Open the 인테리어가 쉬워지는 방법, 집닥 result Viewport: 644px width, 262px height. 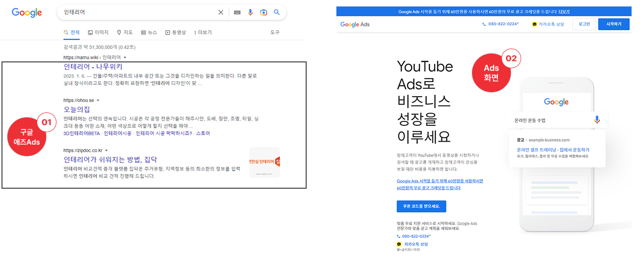110,159
